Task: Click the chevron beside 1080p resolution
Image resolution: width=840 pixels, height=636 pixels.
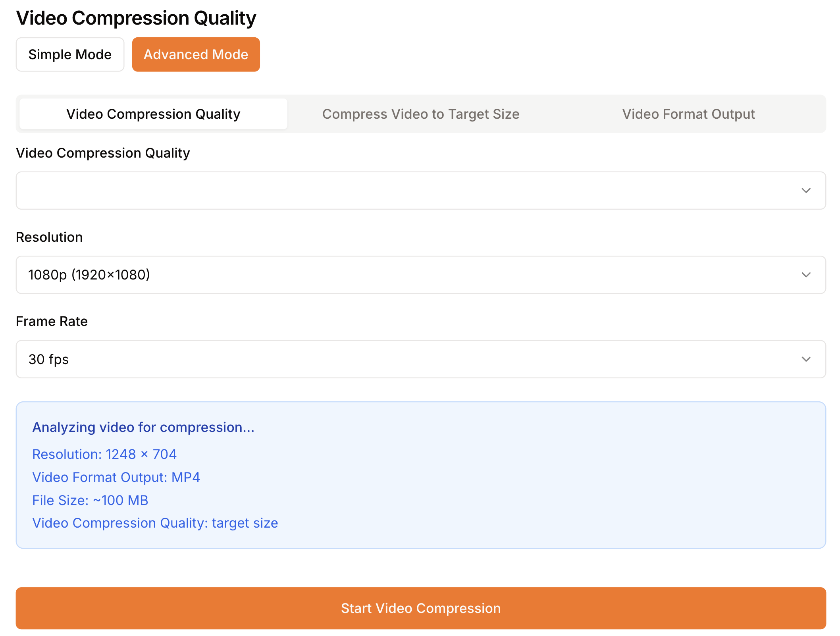Action: 806,275
